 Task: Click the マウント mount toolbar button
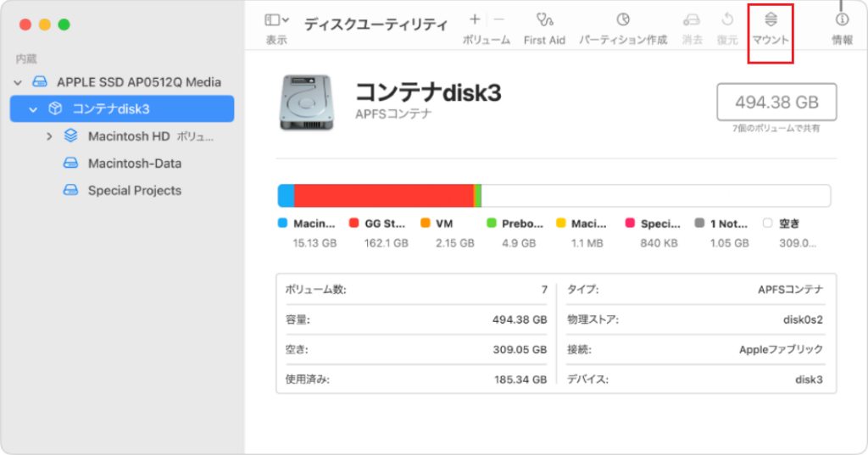(x=771, y=29)
